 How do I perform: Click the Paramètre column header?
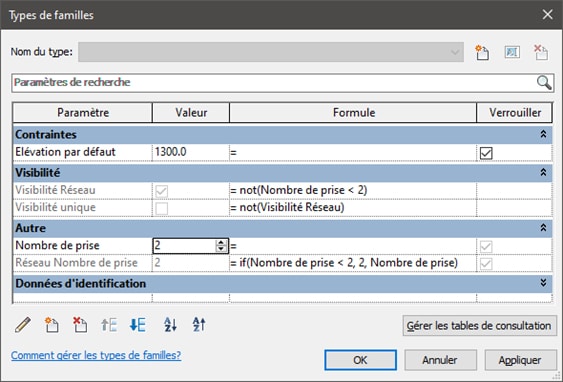(x=83, y=113)
